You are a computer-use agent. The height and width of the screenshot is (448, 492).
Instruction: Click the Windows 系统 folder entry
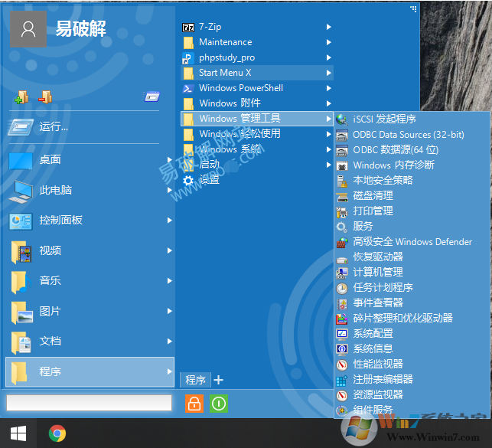pyautogui.click(x=257, y=149)
